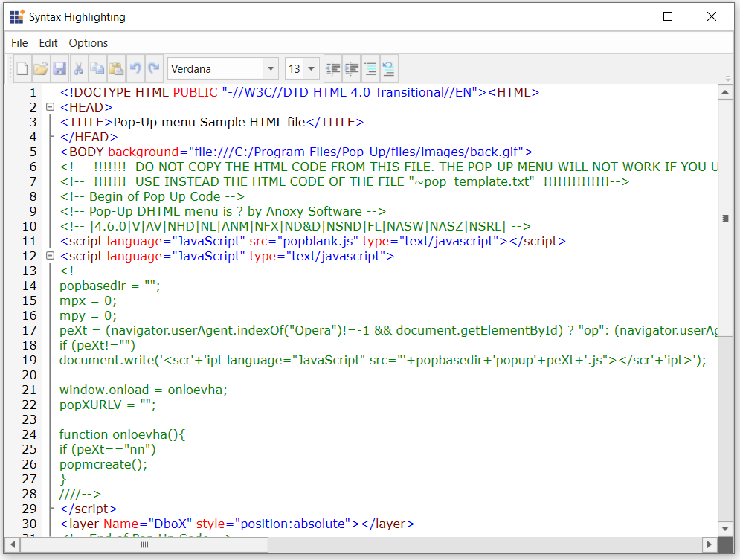The image size is (740, 560).
Task: Click 'popmcreate();' on line 26
Action: pos(103,464)
